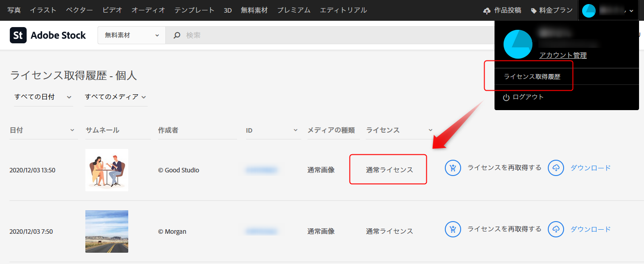The image size is (644, 264).
Task: Open the イラスト menu
Action: pyautogui.click(x=43, y=10)
